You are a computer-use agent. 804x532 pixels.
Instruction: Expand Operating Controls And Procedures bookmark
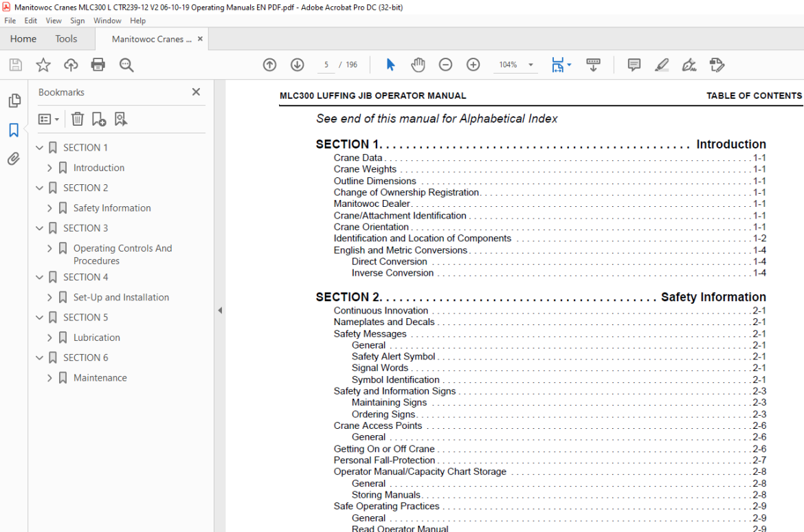pos(49,248)
